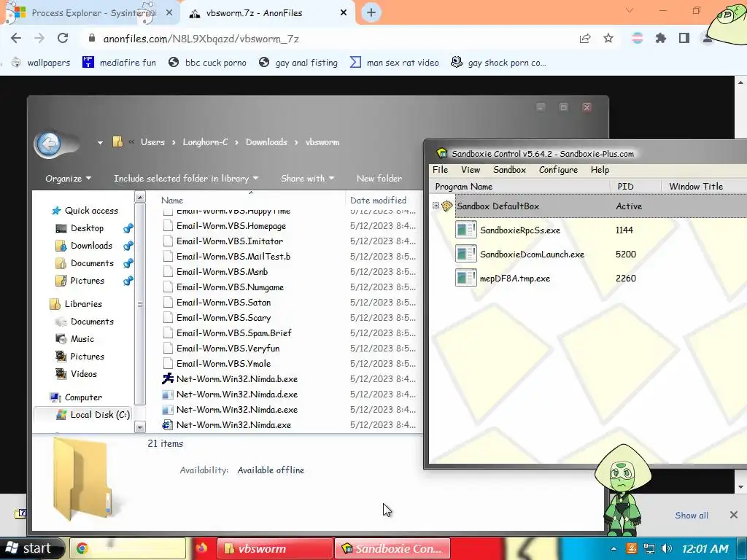Click Show all downloads link

[x=692, y=516]
